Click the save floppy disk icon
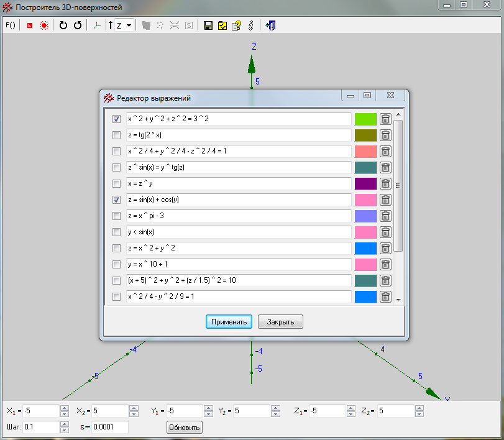 208,25
